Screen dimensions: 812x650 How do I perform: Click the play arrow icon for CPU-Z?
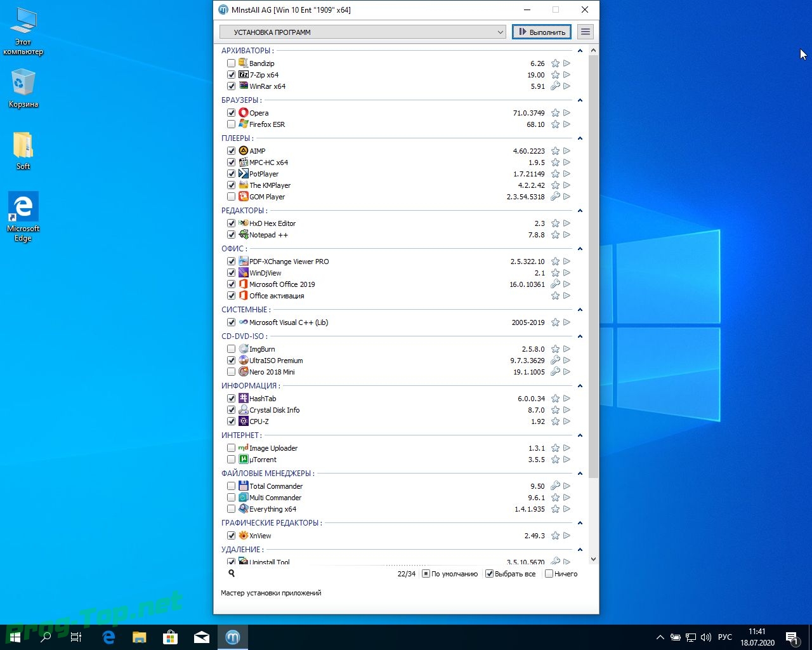coord(566,421)
